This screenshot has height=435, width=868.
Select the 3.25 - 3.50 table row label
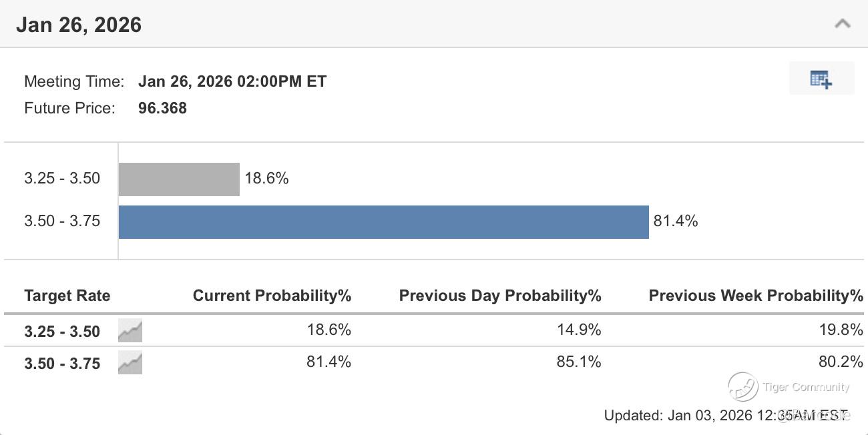pos(62,331)
